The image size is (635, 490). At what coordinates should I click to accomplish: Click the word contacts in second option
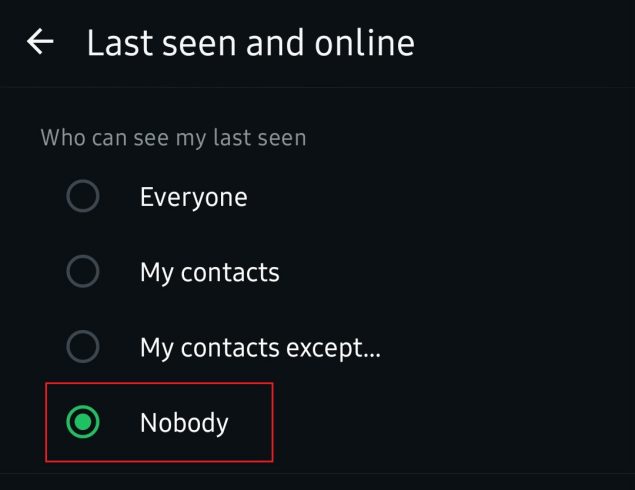[x=230, y=273]
